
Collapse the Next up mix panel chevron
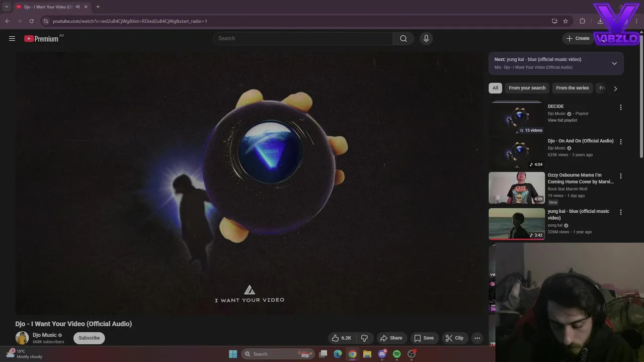(614, 63)
